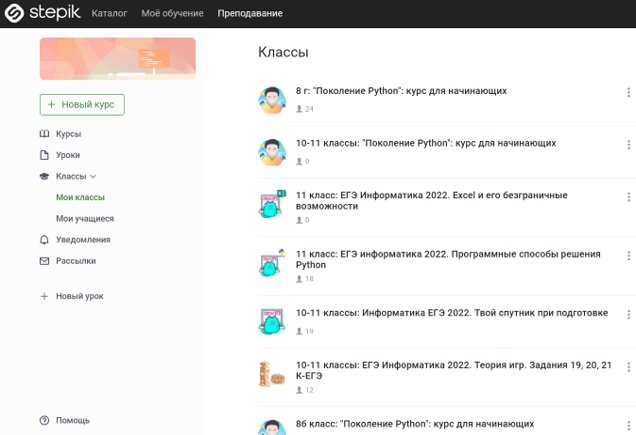Viewport: 636px width, 435px height.
Task: Click the question mark Помощь icon
Action: coord(44,420)
